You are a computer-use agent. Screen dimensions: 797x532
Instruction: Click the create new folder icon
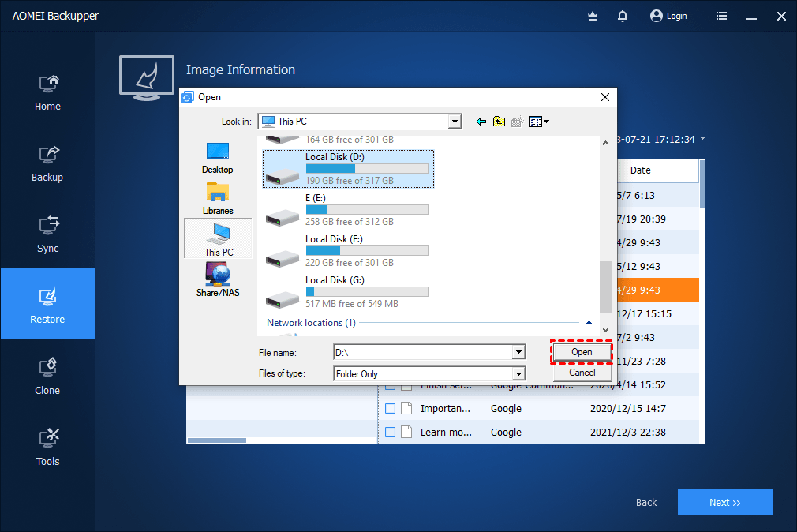click(517, 122)
